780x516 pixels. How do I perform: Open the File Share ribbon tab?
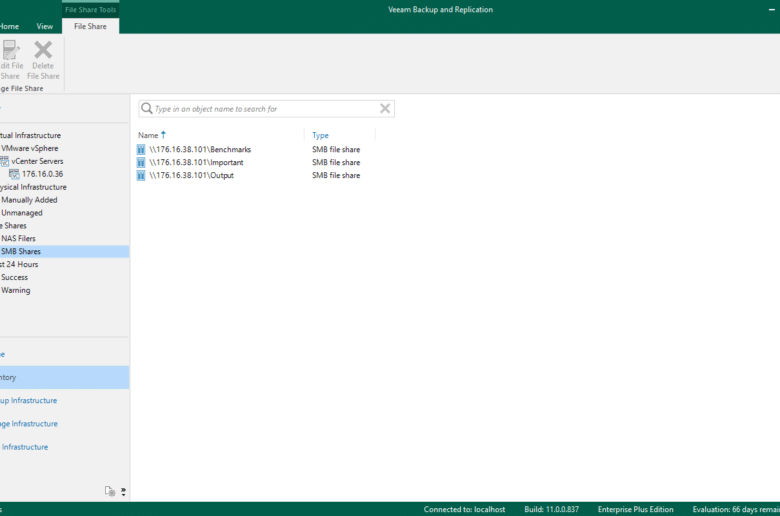tap(90, 26)
